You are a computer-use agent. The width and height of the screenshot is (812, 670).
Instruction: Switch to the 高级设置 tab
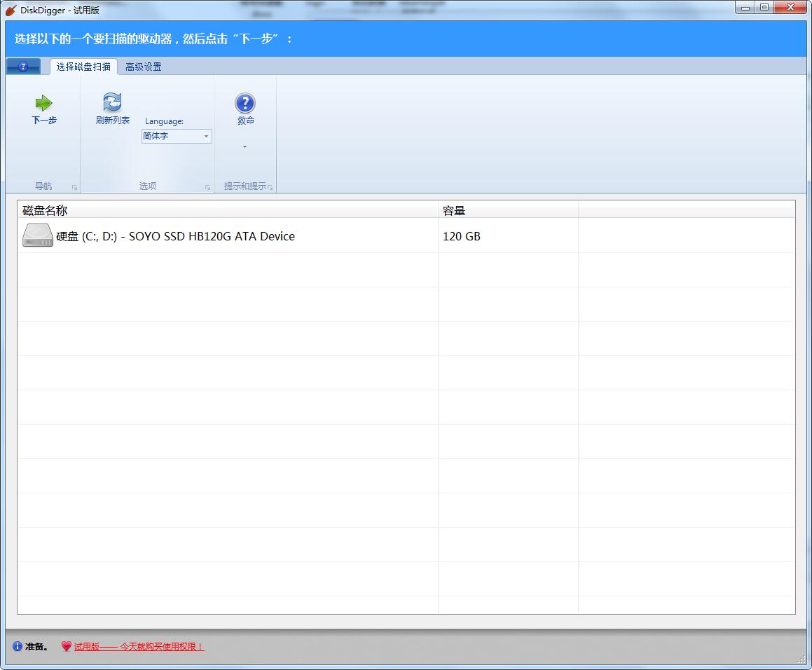tap(144, 67)
